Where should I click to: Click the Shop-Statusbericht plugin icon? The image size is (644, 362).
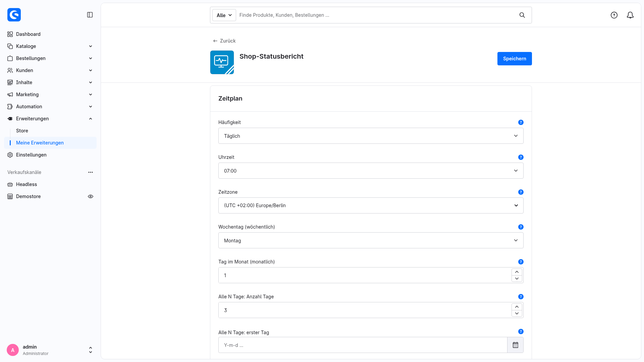pos(222,62)
